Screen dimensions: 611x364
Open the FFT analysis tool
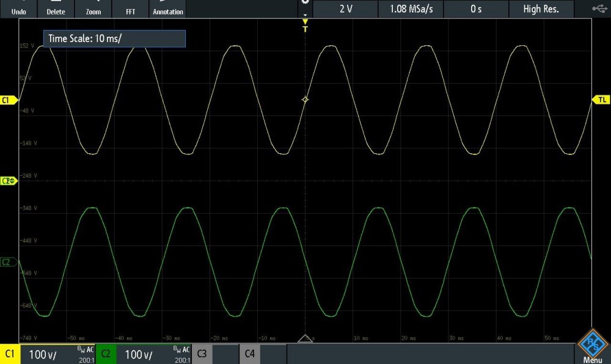pos(131,9)
